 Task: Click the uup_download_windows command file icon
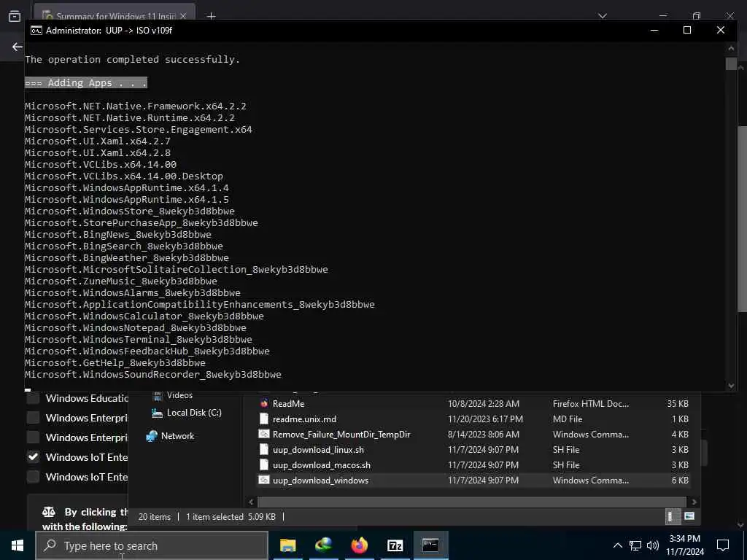[x=264, y=480]
